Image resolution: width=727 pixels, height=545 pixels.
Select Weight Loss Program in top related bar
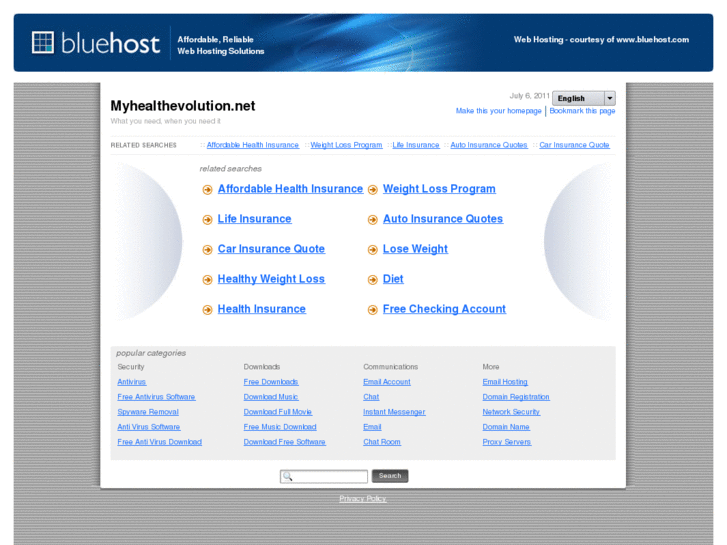pos(346,145)
